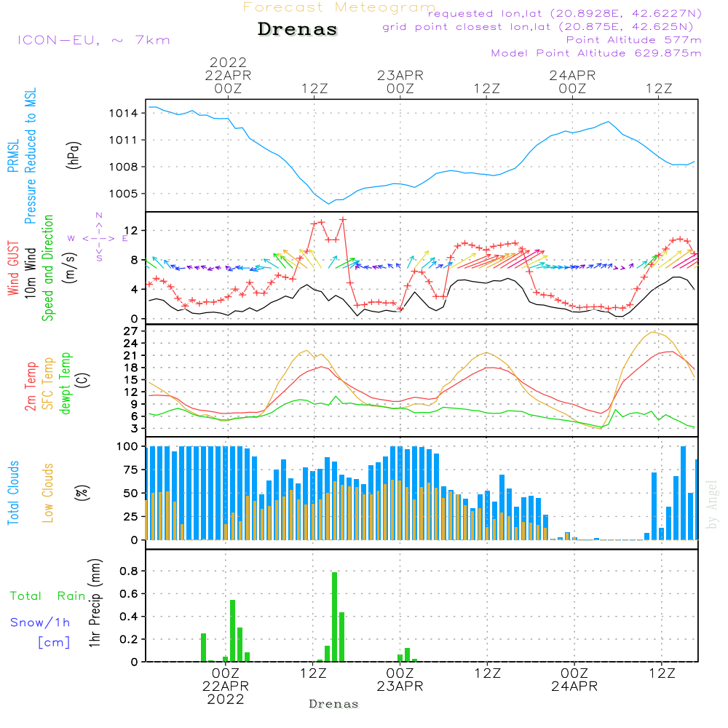This screenshot has width=728, height=728.
Task: Click the N-E-S-W compass rose
Action: tap(98, 238)
